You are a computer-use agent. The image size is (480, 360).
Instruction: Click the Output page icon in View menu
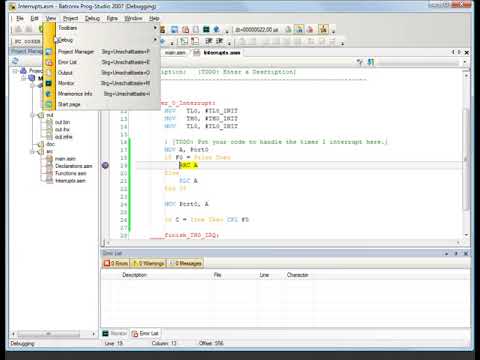(x=49, y=73)
